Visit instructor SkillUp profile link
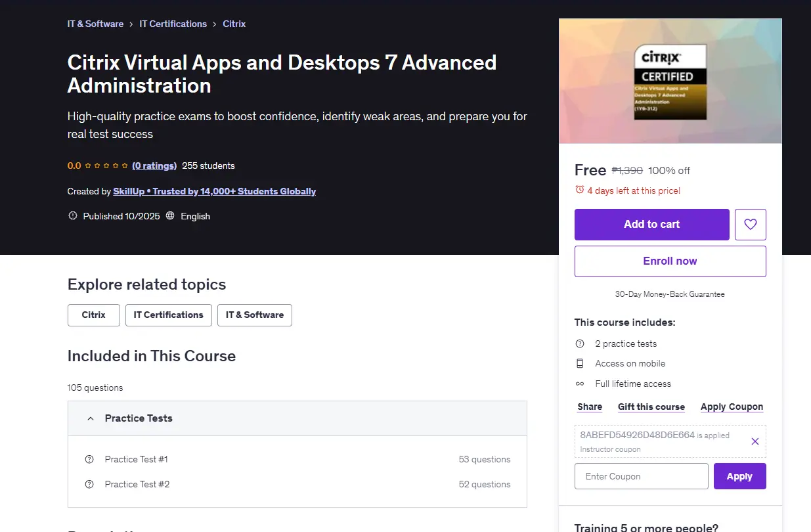Viewport: 811px width, 532px height. pyautogui.click(x=214, y=191)
